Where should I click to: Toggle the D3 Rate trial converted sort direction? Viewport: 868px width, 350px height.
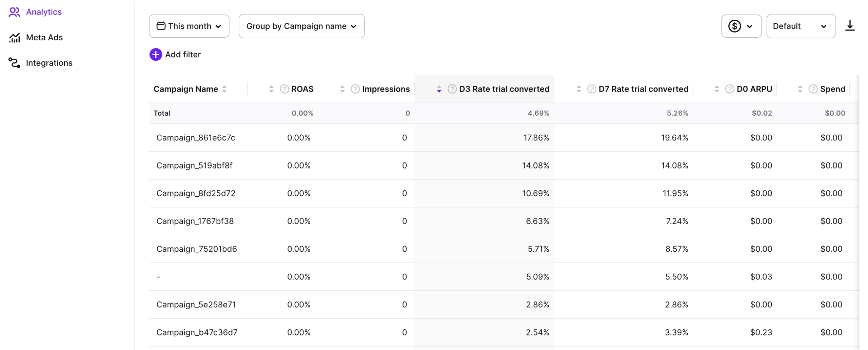439,89
